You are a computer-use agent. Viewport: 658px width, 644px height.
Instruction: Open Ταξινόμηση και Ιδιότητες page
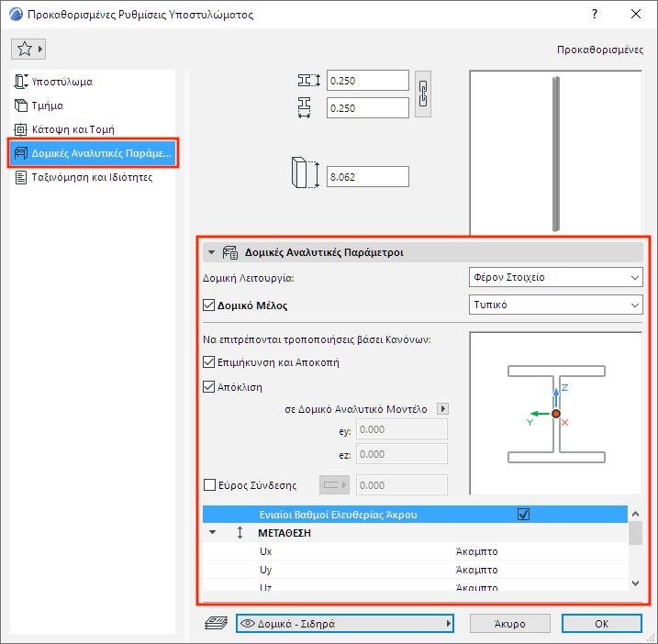click(x=92, y=177)
